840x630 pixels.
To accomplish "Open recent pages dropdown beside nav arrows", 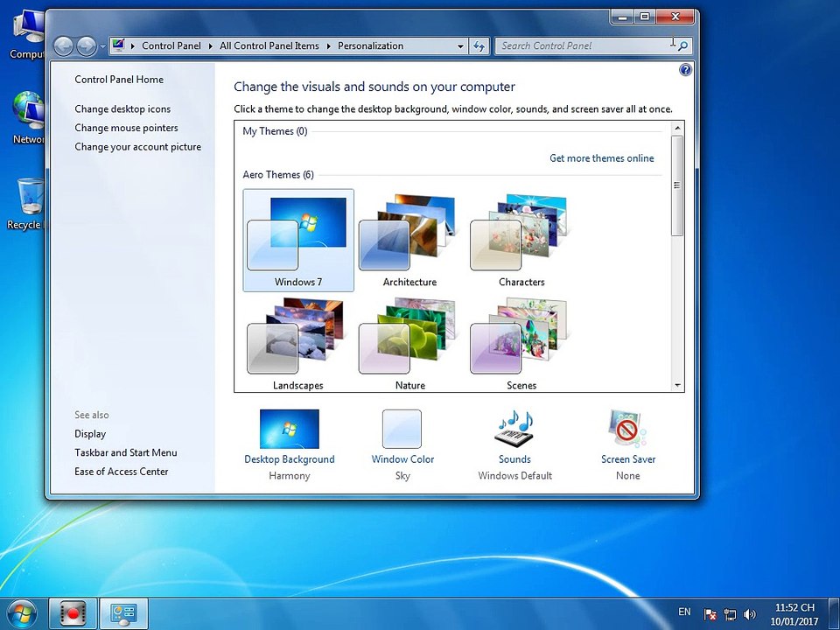I will point(102,46).
